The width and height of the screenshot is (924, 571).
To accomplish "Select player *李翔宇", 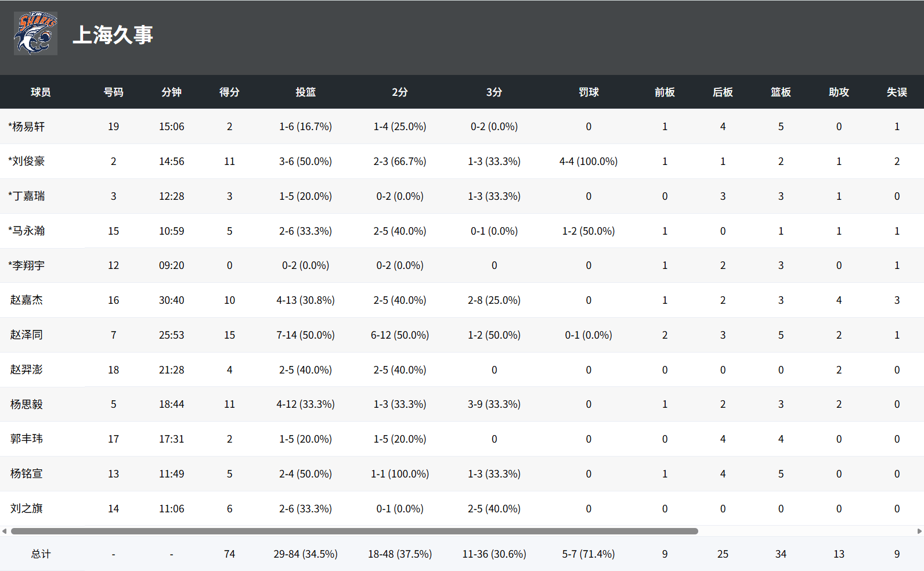I will pyautogui.click(x=27, y=265).
